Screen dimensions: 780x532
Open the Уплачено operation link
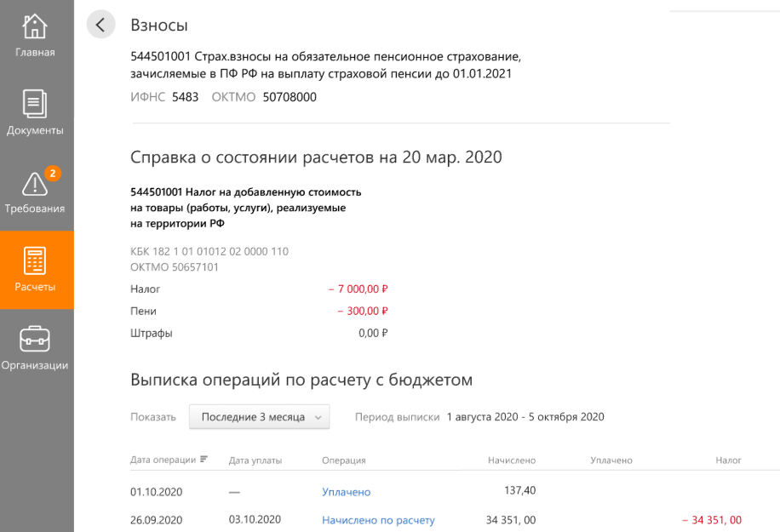coord(347,492)
